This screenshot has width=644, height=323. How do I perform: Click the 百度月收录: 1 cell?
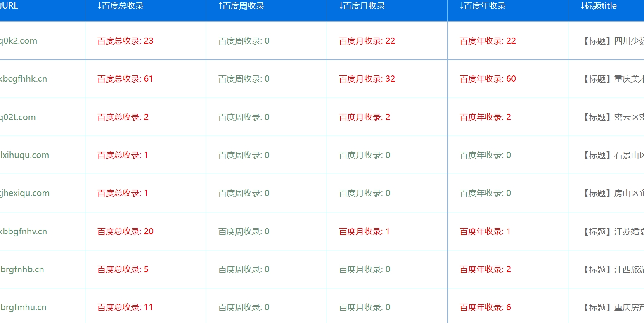pyautogui.click(x=365, y=231)
